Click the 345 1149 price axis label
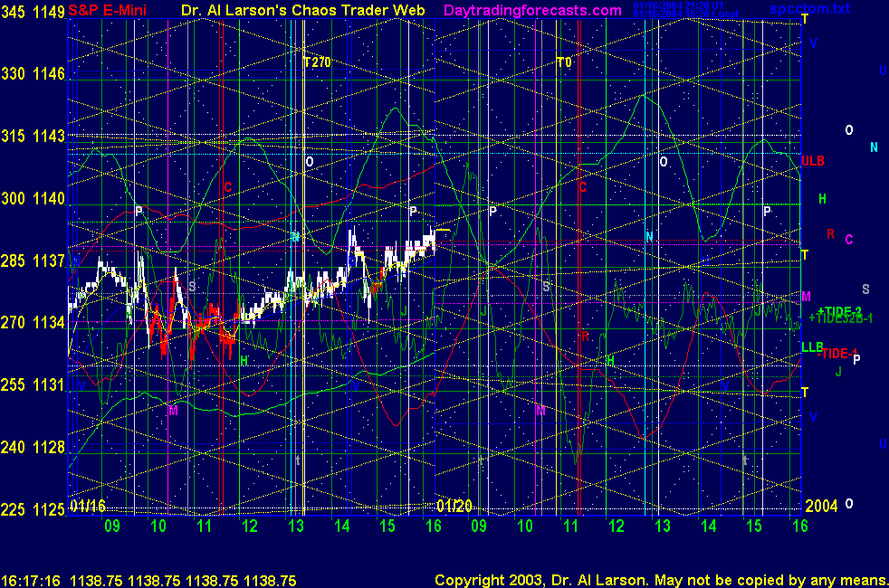 point(33,12)
